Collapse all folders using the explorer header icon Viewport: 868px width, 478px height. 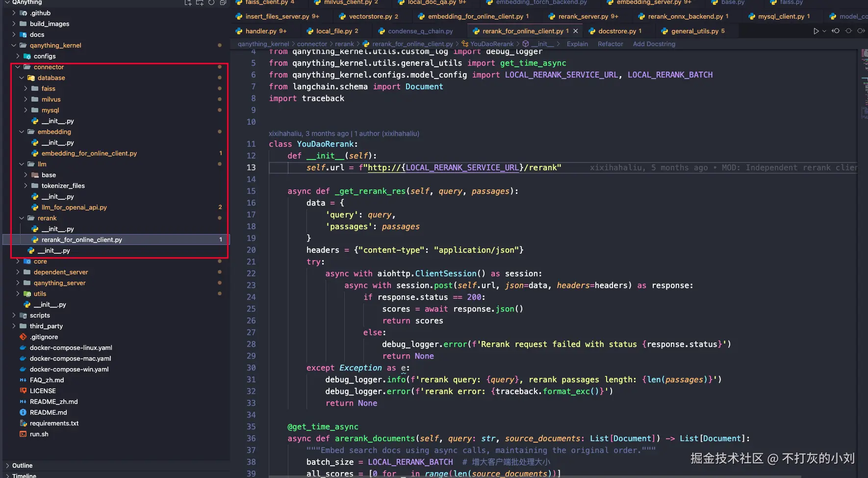click(223, 2)
